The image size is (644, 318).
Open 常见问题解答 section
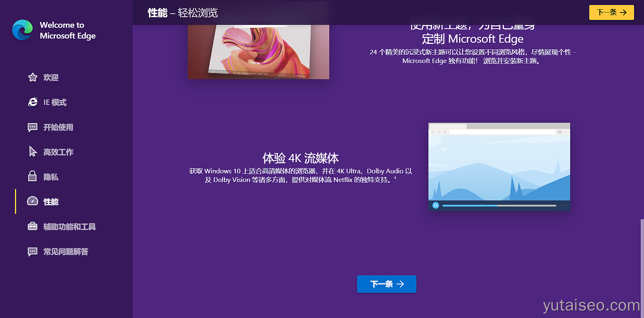66,252
